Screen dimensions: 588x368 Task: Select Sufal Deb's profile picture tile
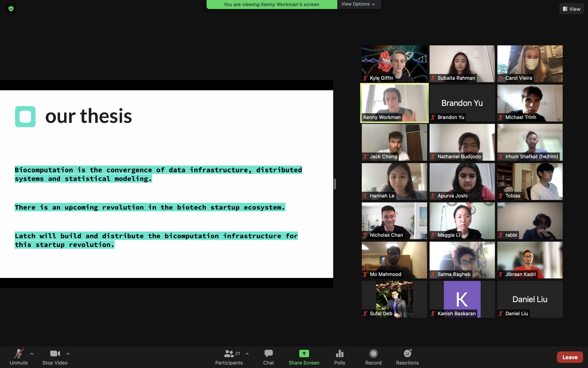pos(394,299)
